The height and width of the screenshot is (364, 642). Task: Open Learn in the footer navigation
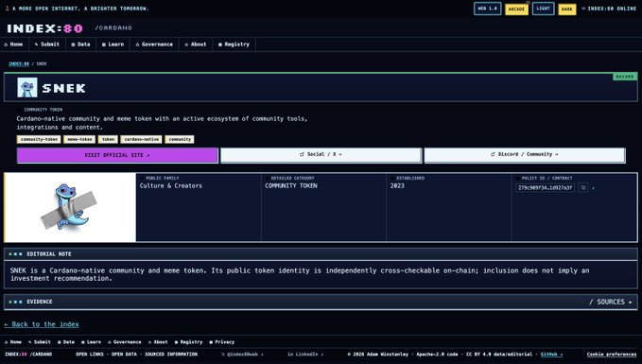tap(91, 342)
